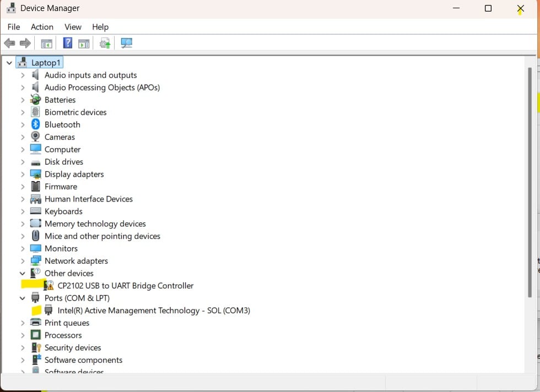Collapse the Ports (COM & LPT) category
The width and height of the screenshot is (540, 392).
click(x=23, y=298)
